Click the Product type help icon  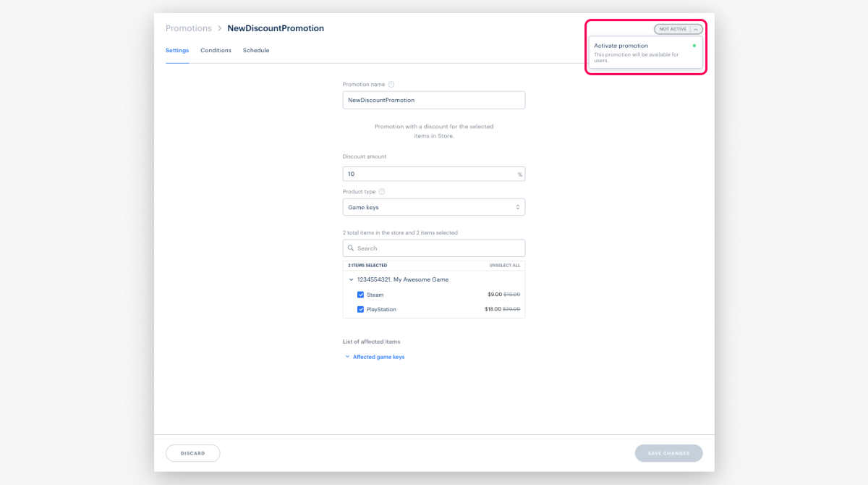382,192
